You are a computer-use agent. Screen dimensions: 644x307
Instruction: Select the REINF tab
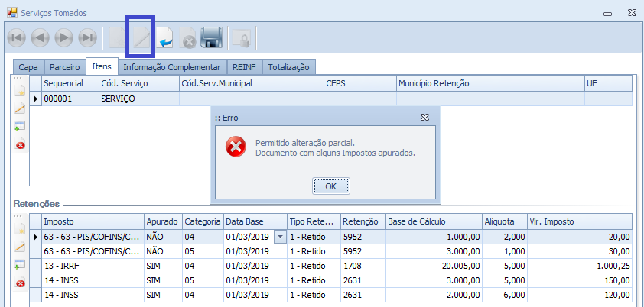tap(245, 67)
